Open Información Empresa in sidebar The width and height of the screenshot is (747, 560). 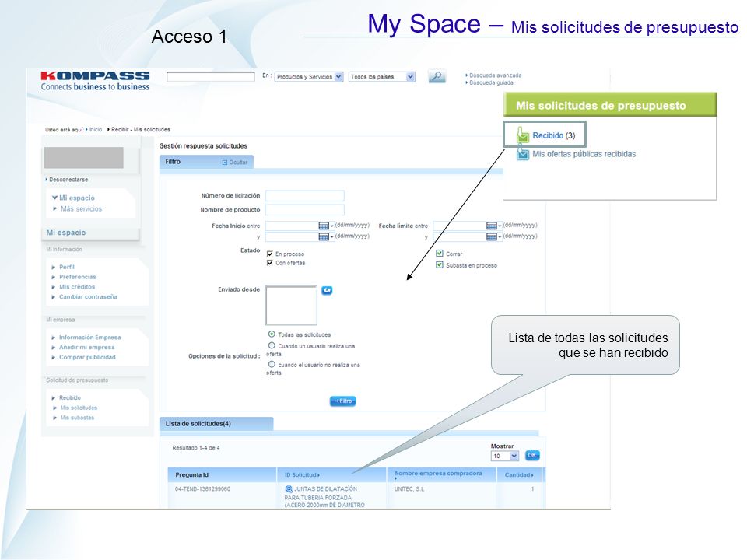click(90, 337)
